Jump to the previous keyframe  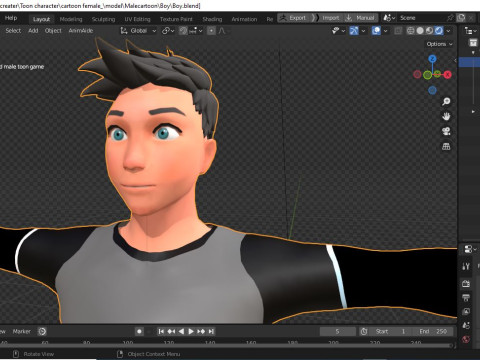pos(171,331)
